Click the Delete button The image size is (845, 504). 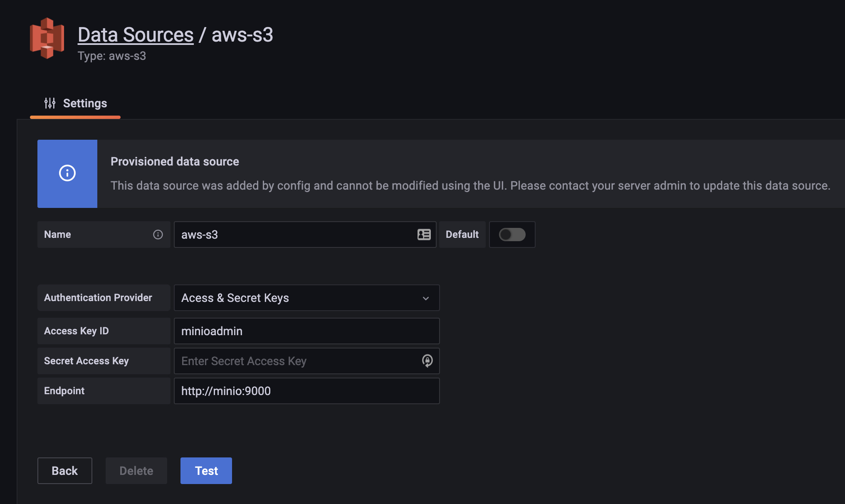pos(136,471)
